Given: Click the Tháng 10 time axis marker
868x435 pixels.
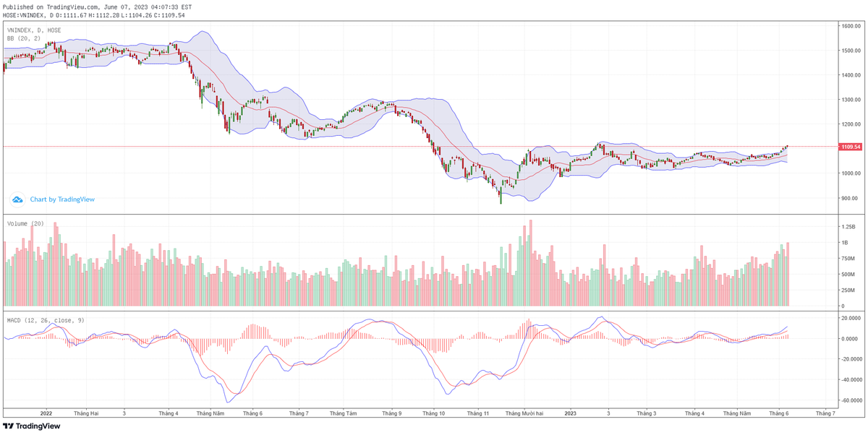Looking at the screenshot, I should point(433,414).
